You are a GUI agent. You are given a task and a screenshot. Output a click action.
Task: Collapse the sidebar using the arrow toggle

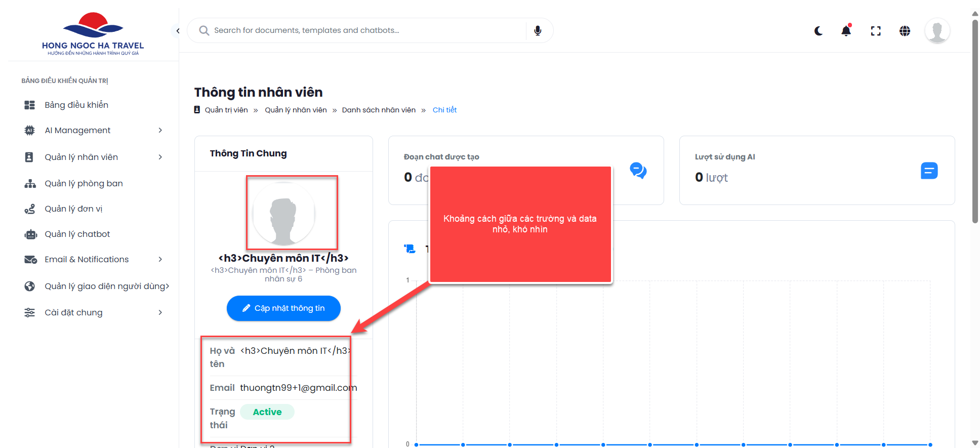pyautogui.click(x=177, y=31)
